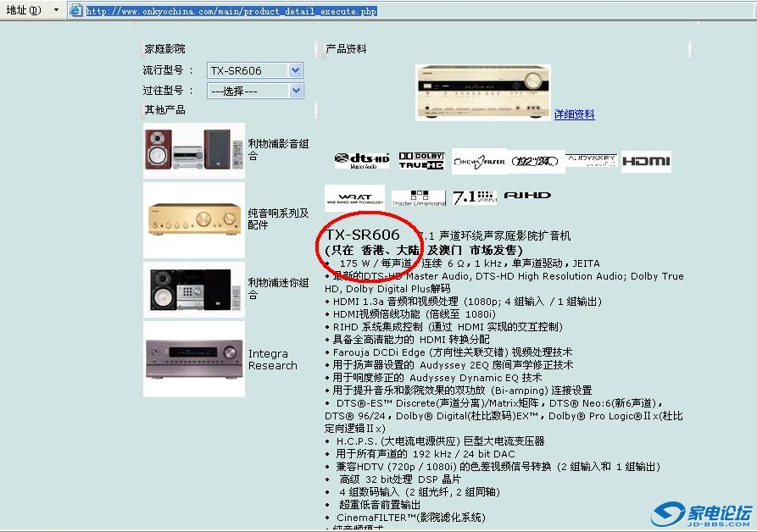Click the 4 组数码输入 spec line
The image size is (757, 532).
tap(414, 492)
